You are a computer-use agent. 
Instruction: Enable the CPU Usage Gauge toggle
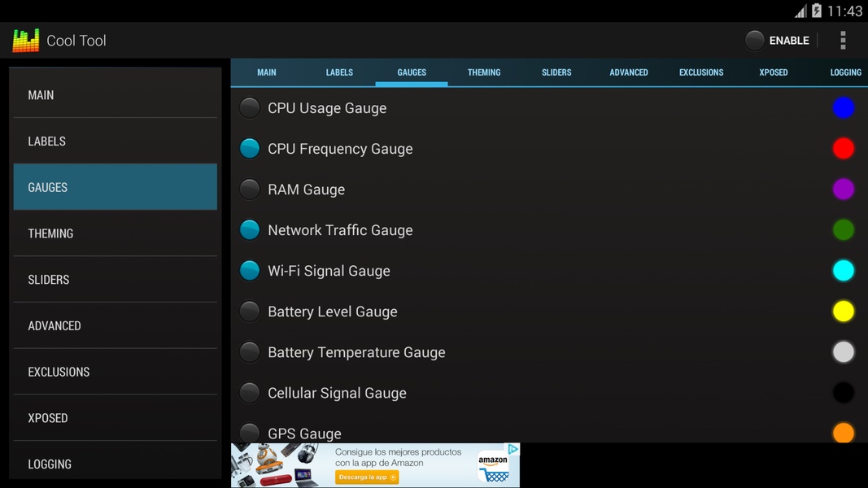point(250,108)
